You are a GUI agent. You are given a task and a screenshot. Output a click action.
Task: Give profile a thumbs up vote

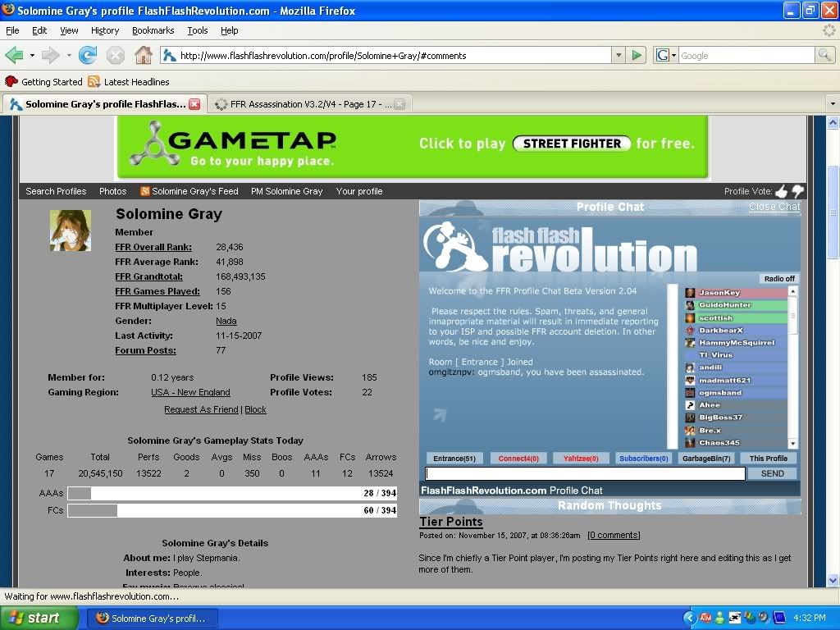(x=781, y=191)
